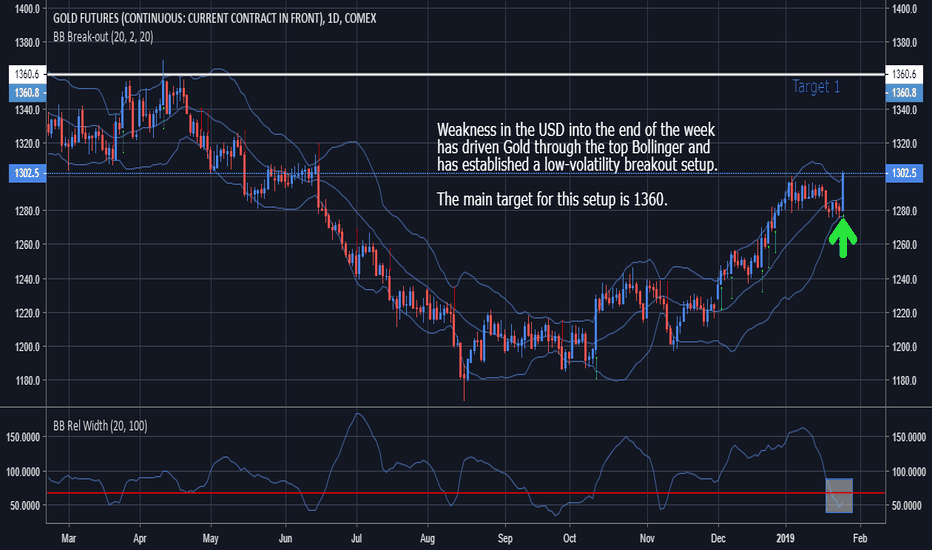Click the BB Break-out (20, 2, 20) indicator label
This screenshot has height=550, width=932.
[x=103, y=37]
